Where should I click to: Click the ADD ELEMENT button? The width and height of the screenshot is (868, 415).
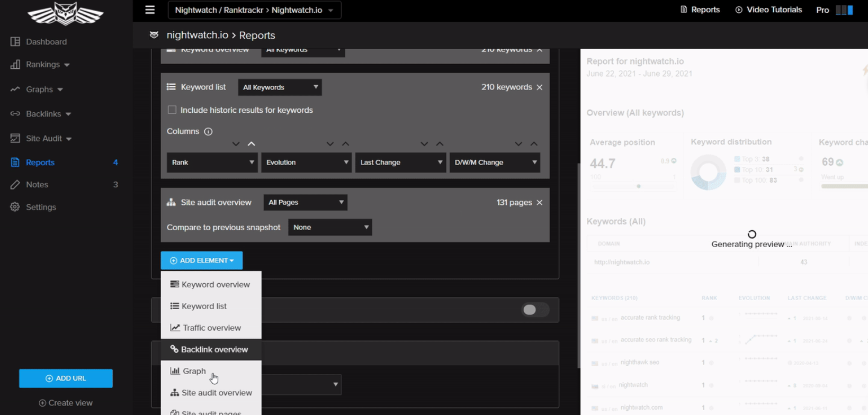(202, 260)
